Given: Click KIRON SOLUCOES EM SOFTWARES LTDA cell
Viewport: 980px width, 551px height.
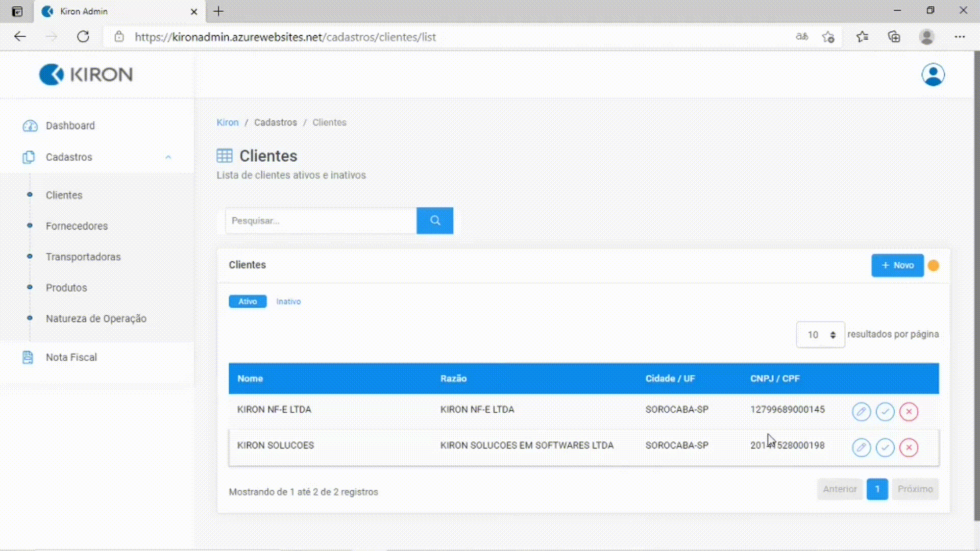Looking at the screenshot, I should click(x=527, y=445).
